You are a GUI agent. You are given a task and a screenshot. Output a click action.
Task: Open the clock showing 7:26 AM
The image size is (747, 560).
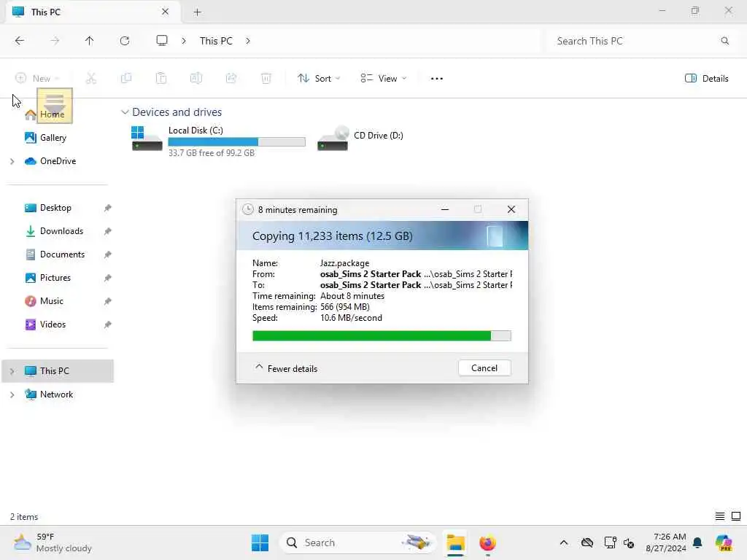click(666, 542)
